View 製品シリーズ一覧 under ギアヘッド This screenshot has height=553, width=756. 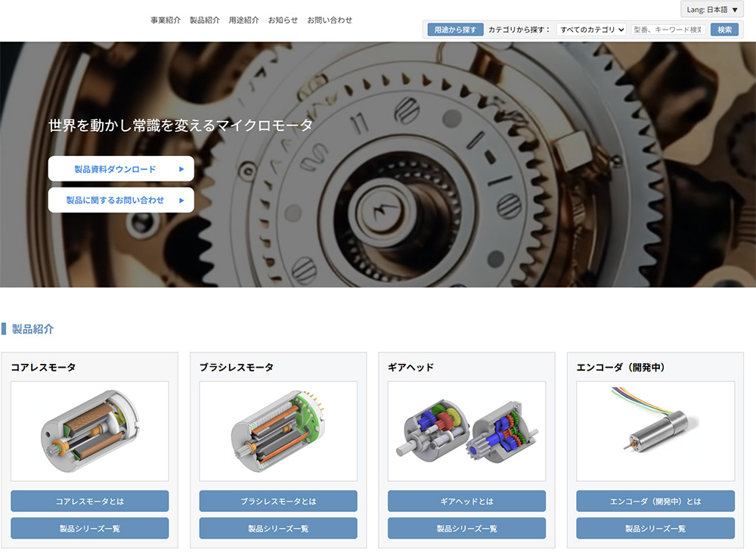pos(466,528)
